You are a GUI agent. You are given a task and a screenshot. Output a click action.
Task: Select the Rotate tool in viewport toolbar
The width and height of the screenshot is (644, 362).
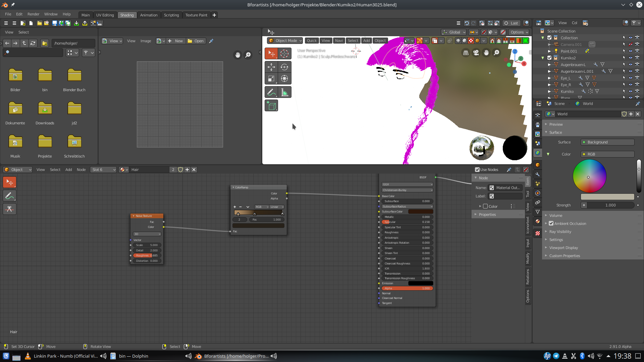pos(284,67)
